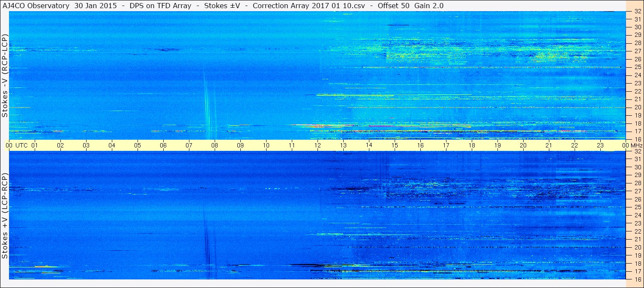The image size is (644, 288).
Task: Select 28 MHz on the Stokes -V scale
Action: tap(637, 43)
